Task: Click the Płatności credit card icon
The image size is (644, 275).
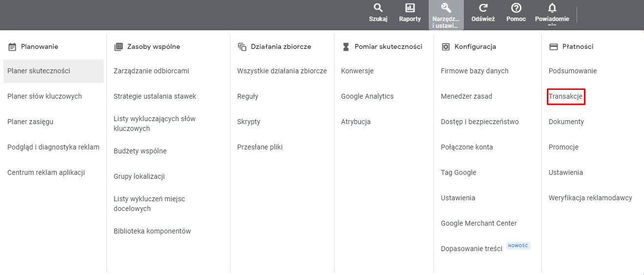Action: point(554,47)
